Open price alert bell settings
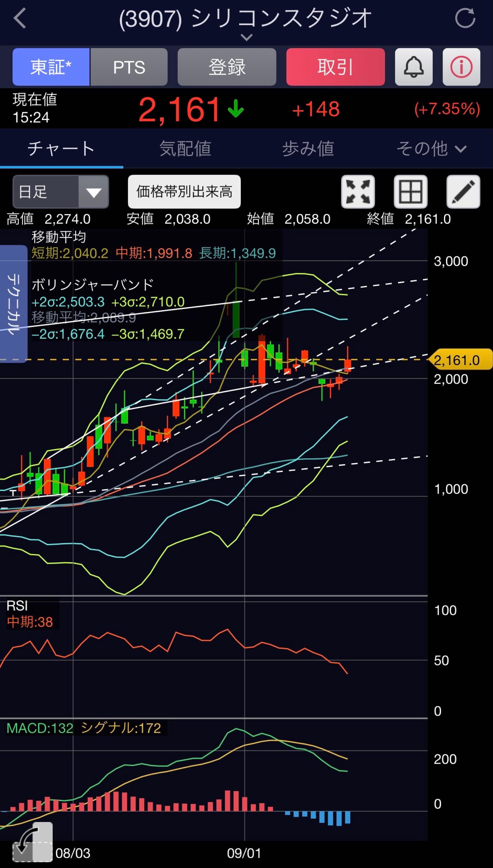 [x=413, y=67]
